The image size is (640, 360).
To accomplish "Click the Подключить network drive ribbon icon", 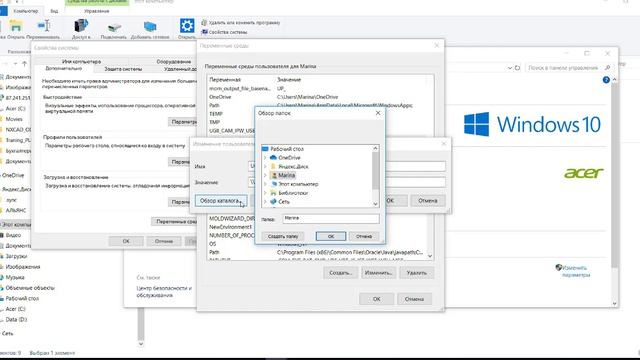I will coord(114,27).
